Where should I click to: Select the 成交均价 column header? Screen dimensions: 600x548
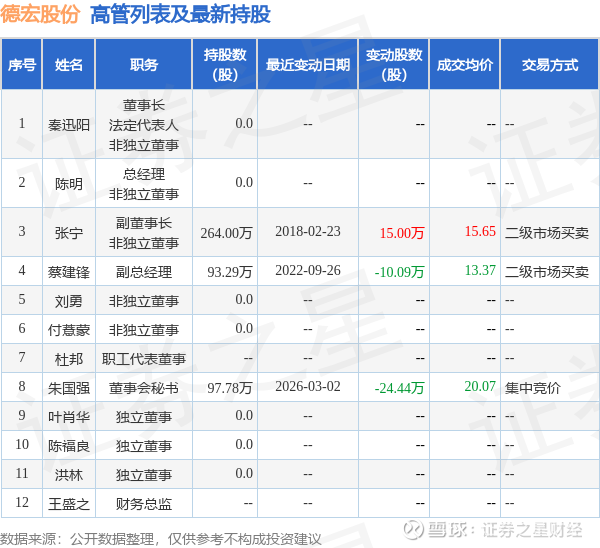[x=465, y=65]
